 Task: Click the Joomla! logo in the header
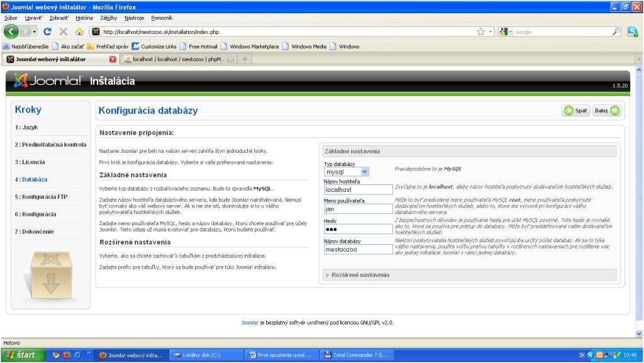(x=48, y=81)
